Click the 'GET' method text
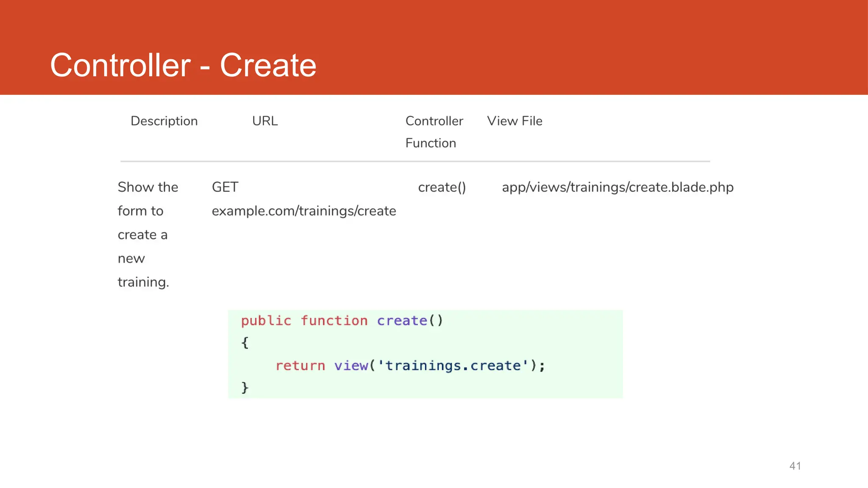The width and height of the screenshot is (868, 488). point(225,187)
